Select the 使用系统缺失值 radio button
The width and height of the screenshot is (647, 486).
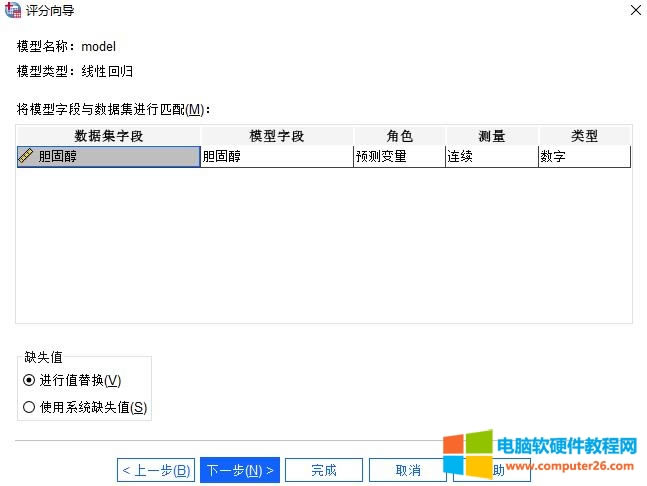(x=29, y=407)
